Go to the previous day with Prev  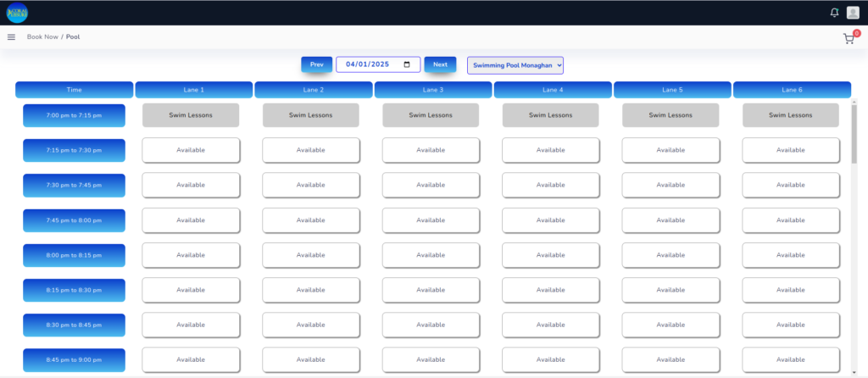click(316, 65)
